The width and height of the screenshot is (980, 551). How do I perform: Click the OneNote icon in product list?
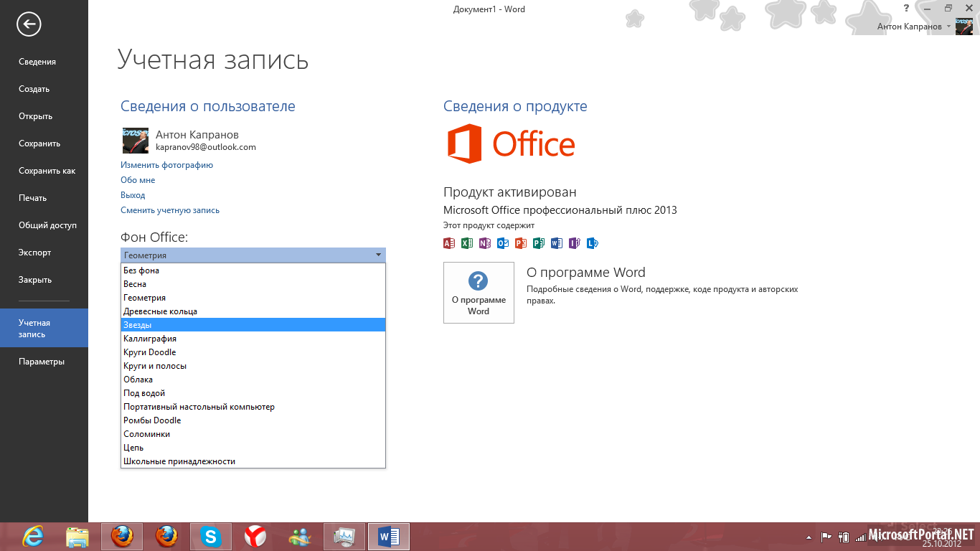coord(485,243)
